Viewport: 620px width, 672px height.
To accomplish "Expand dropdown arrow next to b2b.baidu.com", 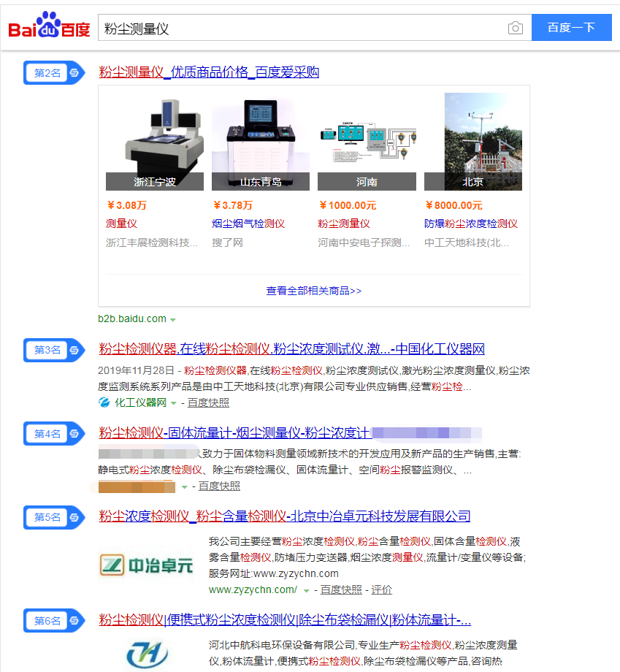I will (172, 320).
